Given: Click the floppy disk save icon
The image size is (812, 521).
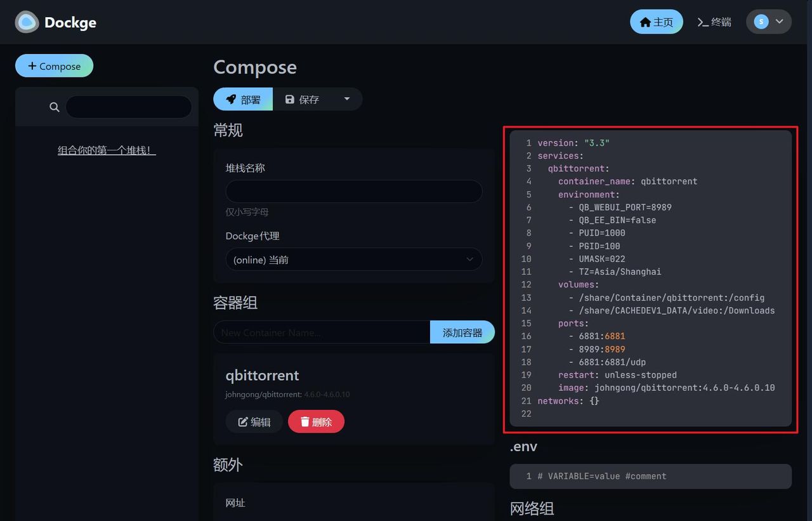Looking at the screenshot, I should (290, 99).
